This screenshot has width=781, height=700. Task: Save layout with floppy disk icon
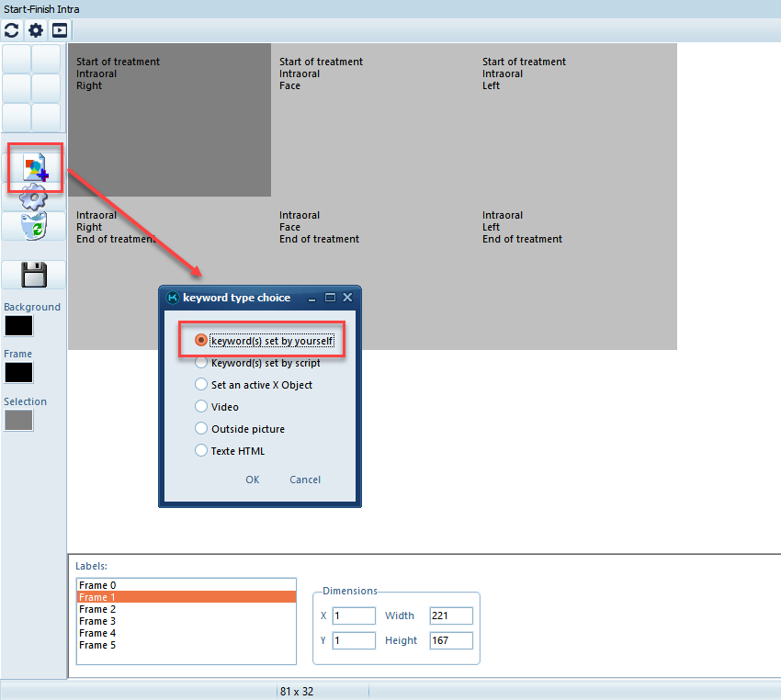(34, 275)
